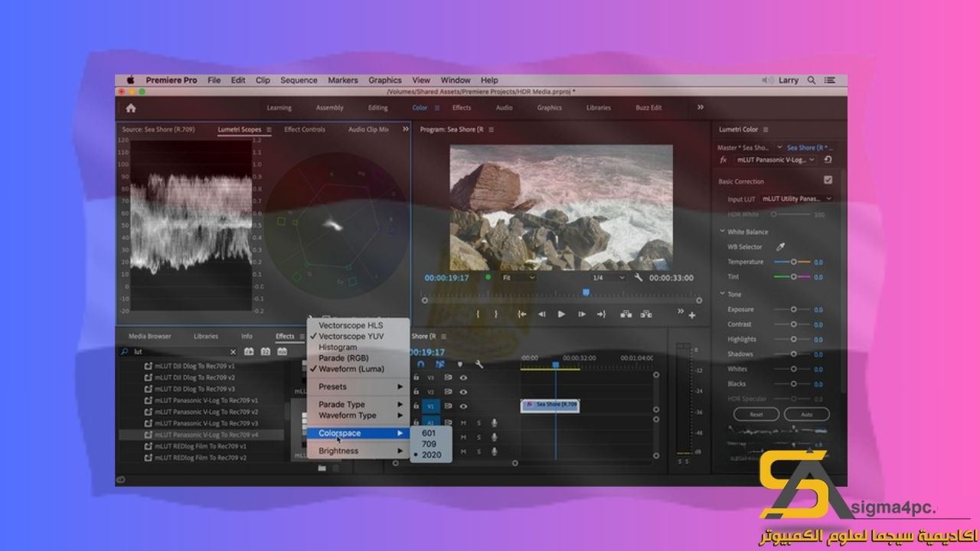Viewport: 980px width, 551px height.
Task: Toggle V3 sync lock icon
Action: [x=449, y=377]
